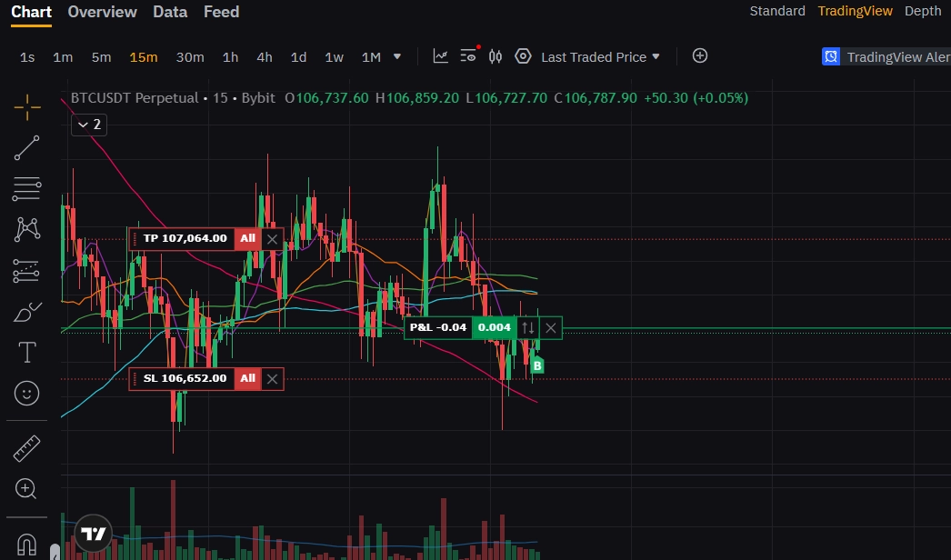
Task: Switch to the Overview tab
Action: point(103,12)
